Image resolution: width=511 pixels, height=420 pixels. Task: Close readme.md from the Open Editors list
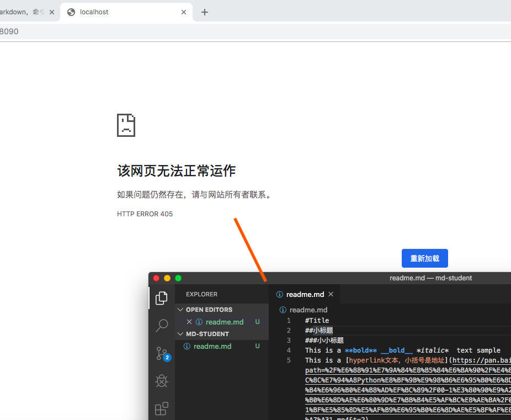pyautogui.click(x=189, y=322)
